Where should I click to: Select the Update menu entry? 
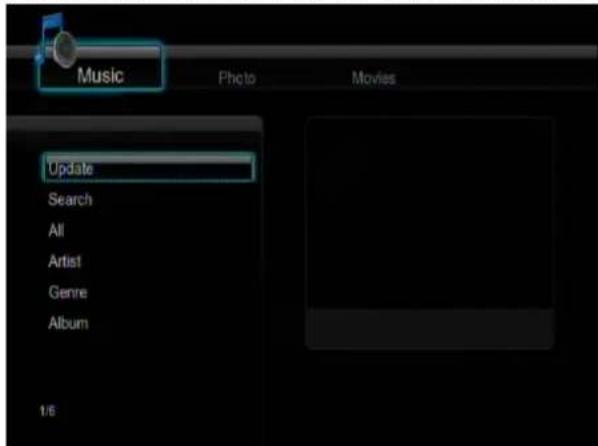tap(148, 167)
